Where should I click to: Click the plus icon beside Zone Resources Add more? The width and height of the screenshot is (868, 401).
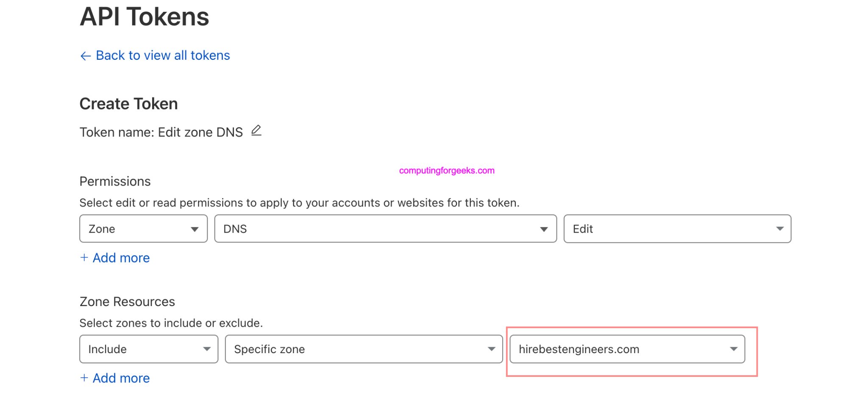click(85, 378)
